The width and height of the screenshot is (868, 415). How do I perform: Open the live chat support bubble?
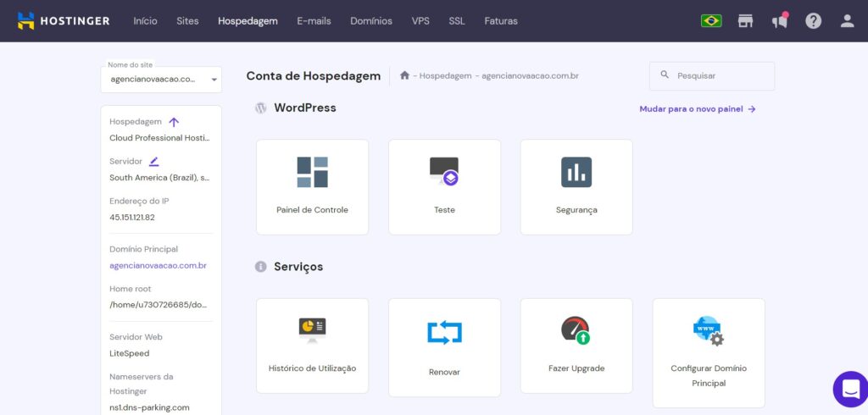point(849,389)
